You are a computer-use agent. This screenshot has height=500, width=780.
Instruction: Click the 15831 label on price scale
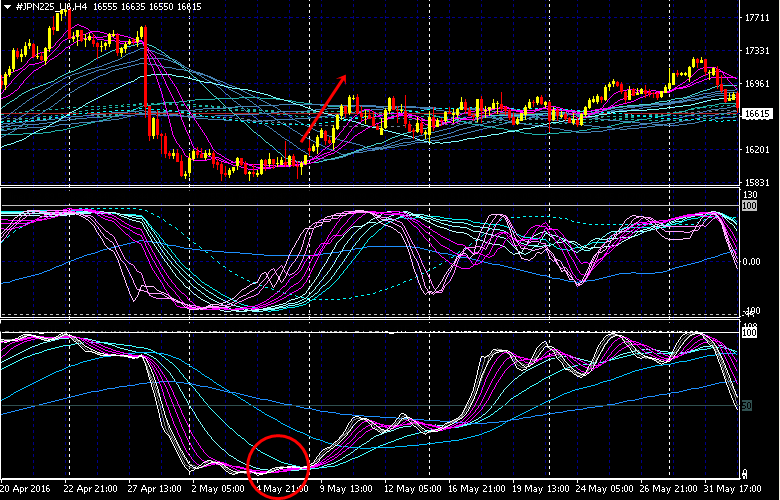pos(756,182)
